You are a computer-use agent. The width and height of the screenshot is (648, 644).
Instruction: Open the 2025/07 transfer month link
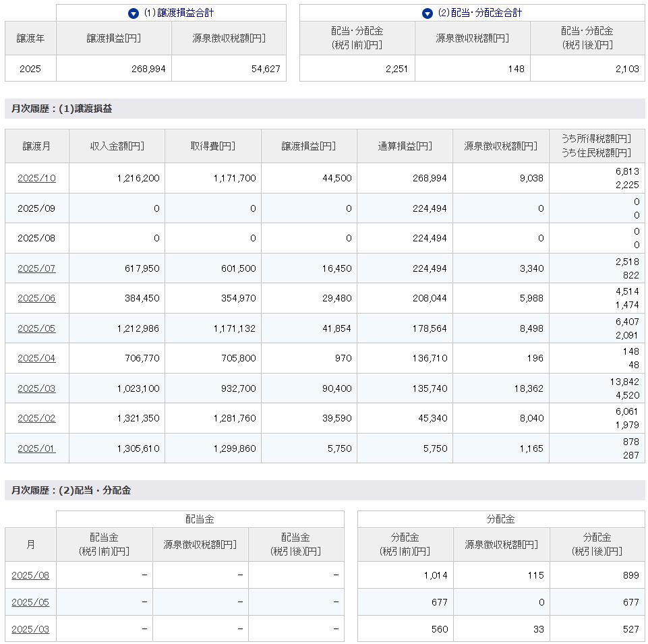pos(36,268)
